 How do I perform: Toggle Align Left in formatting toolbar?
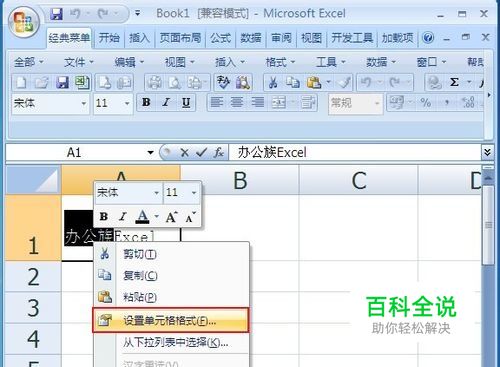point(217,103)
